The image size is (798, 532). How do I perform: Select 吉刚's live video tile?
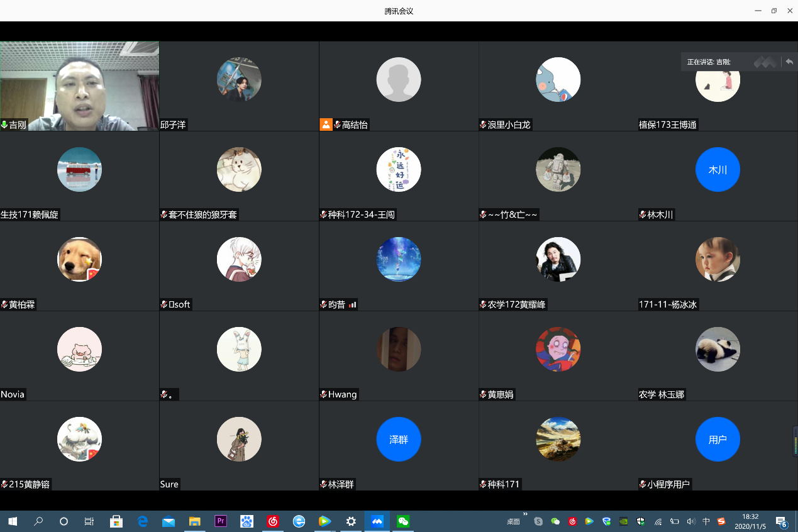click(x=79, y=86)
